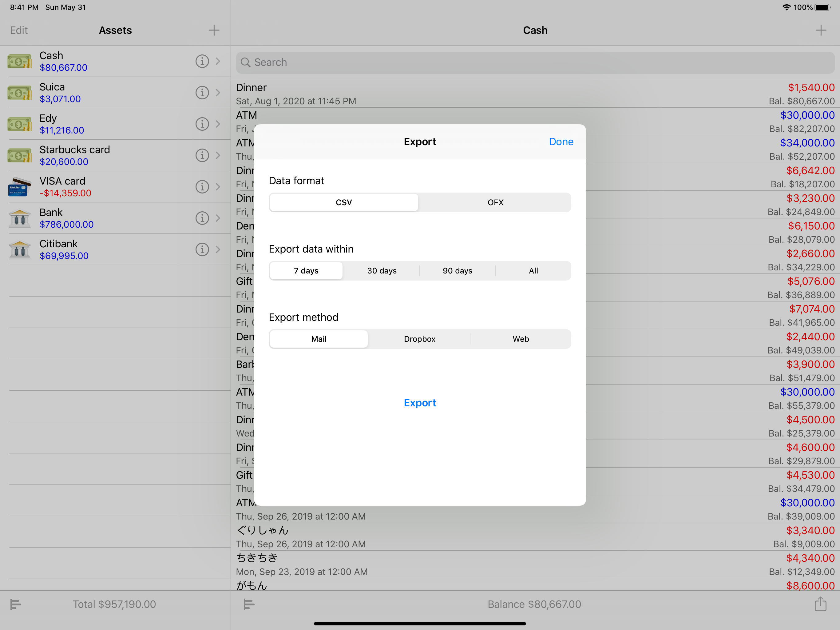Tap the clock showing 8:41 PM
Image resolution: width=840 pixels, height=630 pixels.
(24, 7)
